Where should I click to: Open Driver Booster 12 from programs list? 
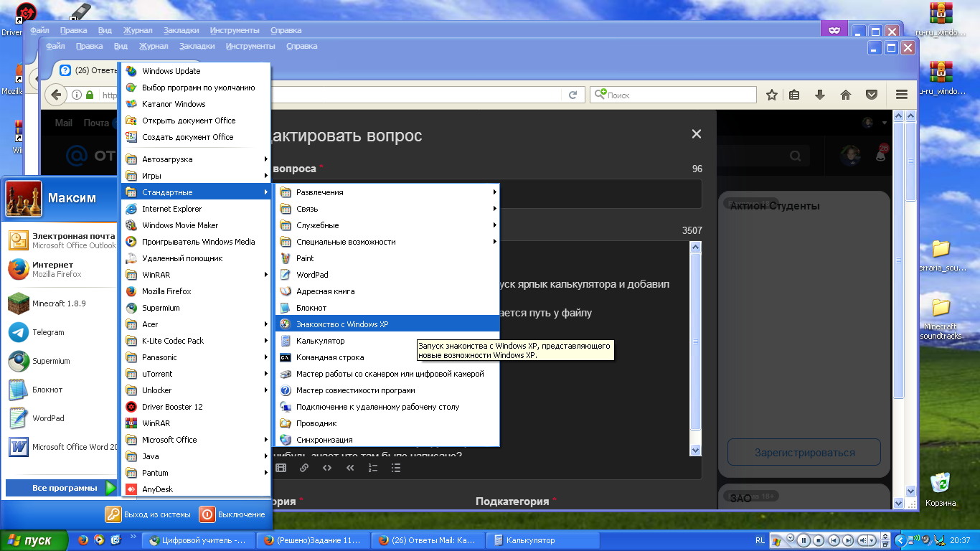click(197, 407)
